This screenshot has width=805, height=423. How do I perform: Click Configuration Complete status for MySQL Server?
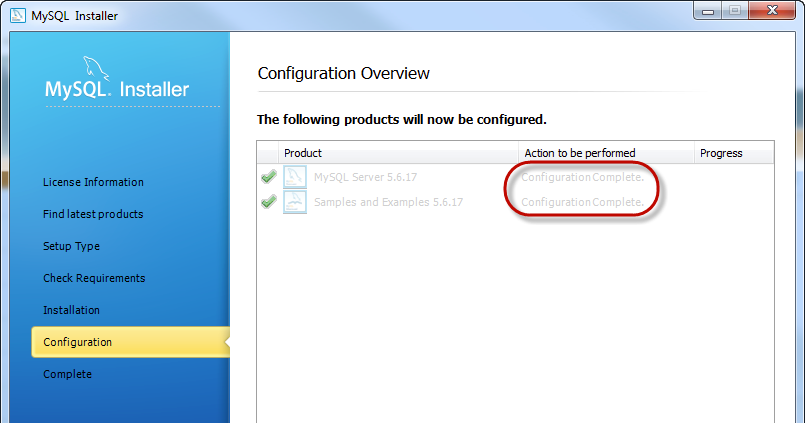click(x=582, y=177)
